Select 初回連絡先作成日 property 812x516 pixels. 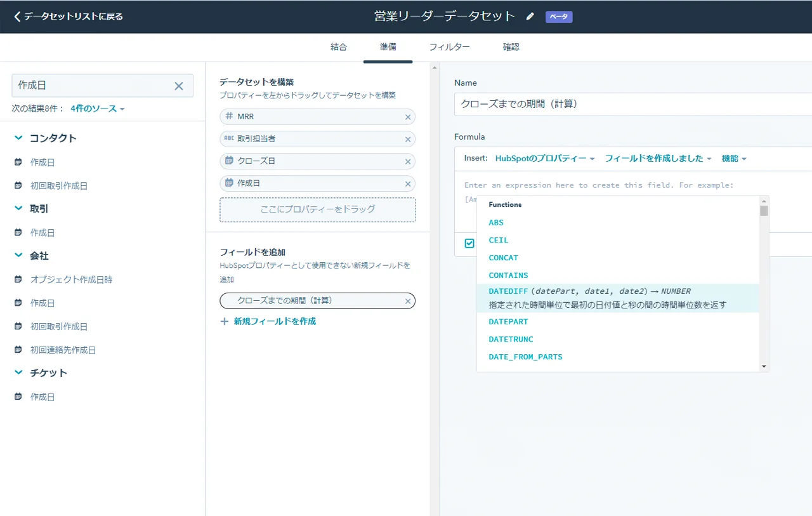tap(63, 350)
